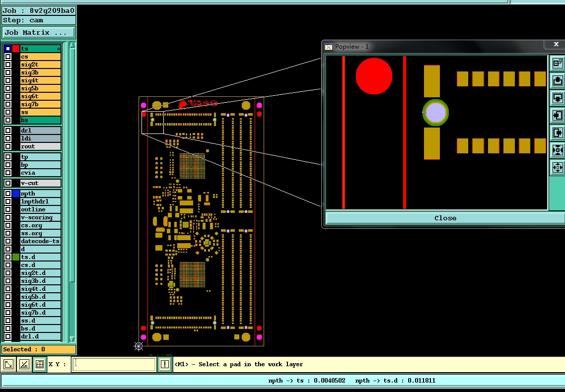Toggle the cs layer checkbox
The image size is (565, 392).
coord(7,57)
